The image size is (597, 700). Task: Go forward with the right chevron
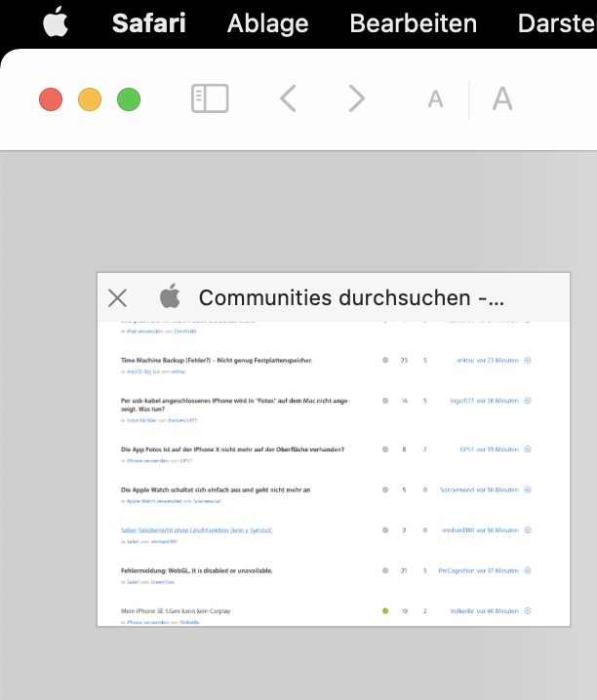(x=357, y=98)
